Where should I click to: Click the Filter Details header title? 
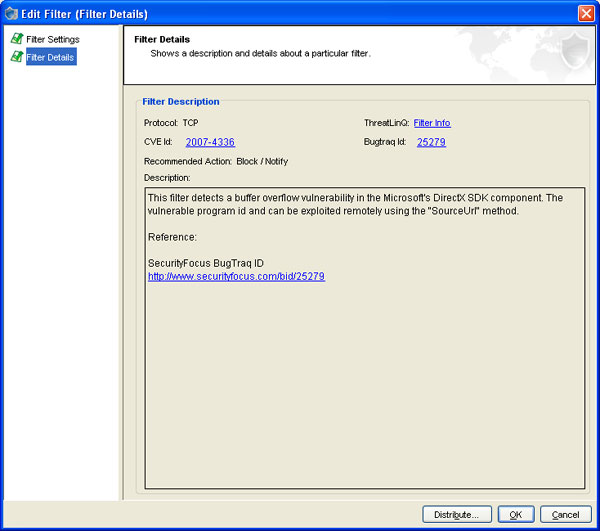(162, 39)
